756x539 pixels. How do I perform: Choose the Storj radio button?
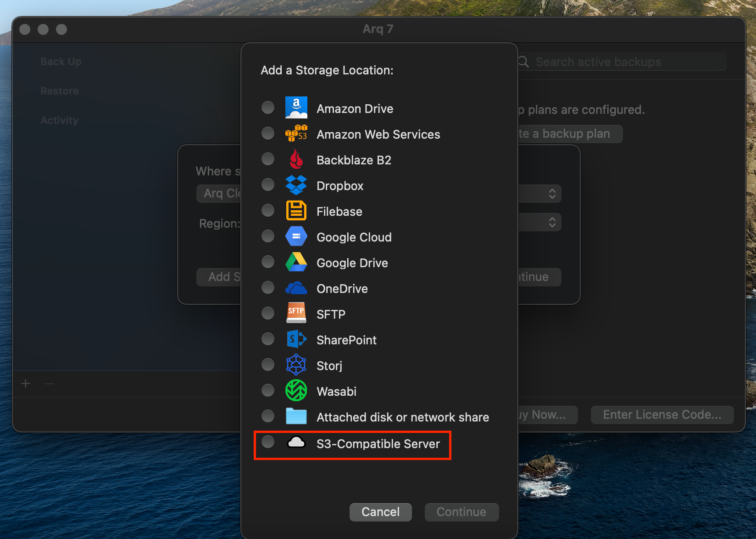pyautogui.click(x=268, y=365)
